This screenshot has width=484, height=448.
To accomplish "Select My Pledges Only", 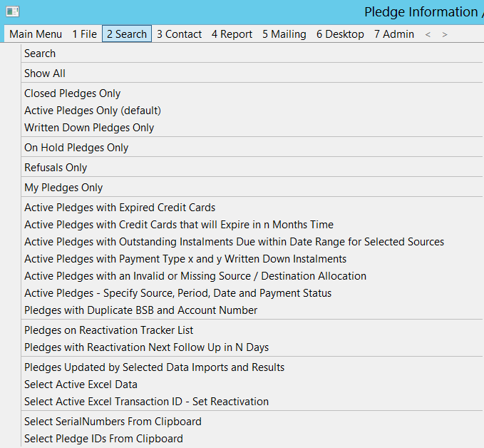I will (63, 188).
